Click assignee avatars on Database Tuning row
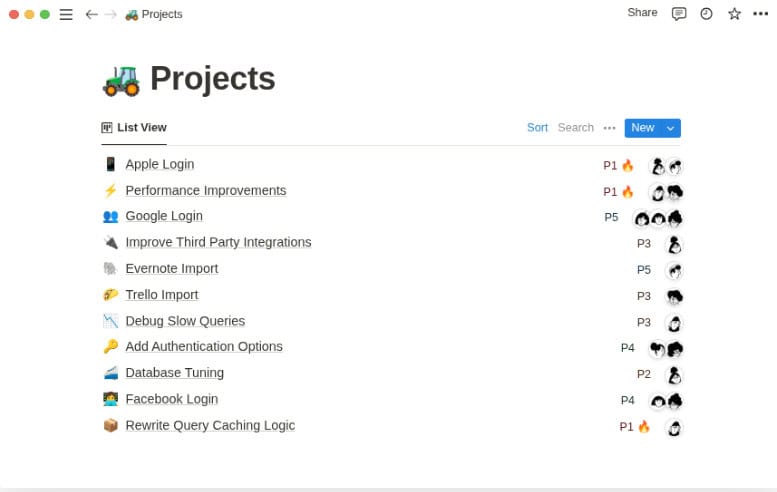777x492 pixels. 674,374
